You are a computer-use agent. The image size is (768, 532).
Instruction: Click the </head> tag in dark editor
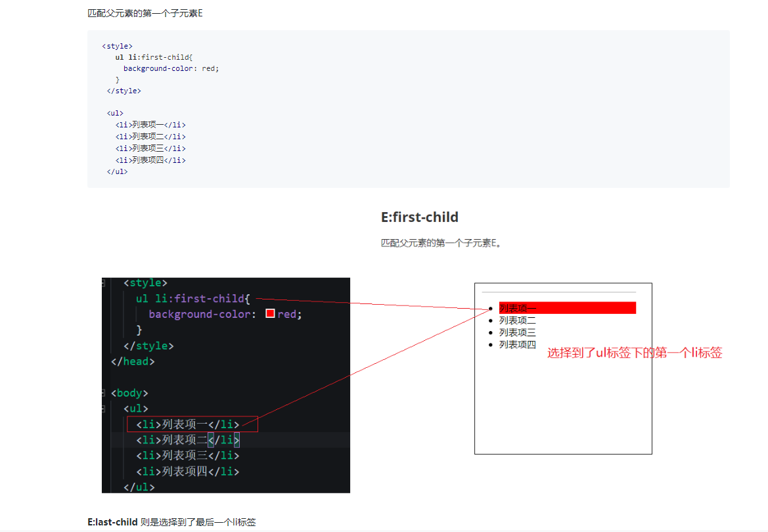tap(133, 361)
